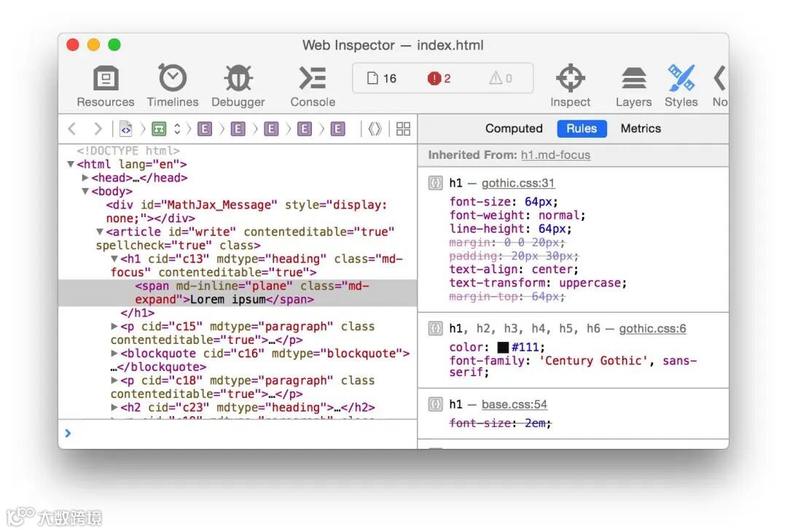Go forward in navigation history

click(98, 129)
